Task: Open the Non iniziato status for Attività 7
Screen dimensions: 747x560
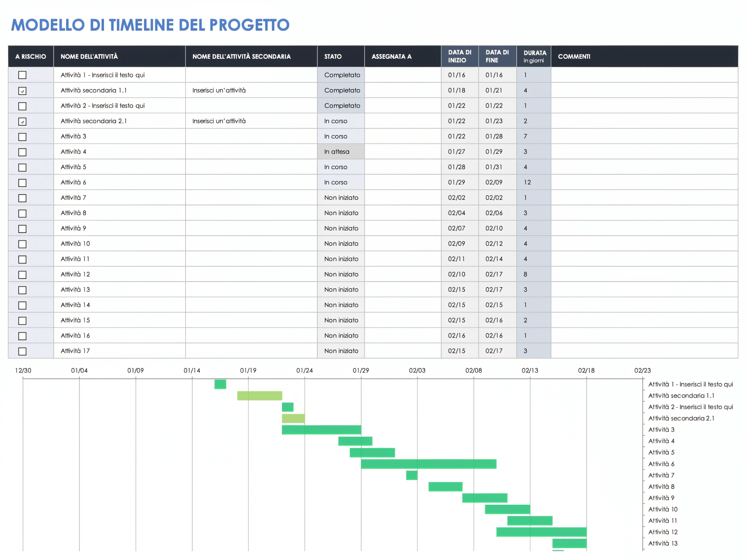Action: click(x=341, y=198)
